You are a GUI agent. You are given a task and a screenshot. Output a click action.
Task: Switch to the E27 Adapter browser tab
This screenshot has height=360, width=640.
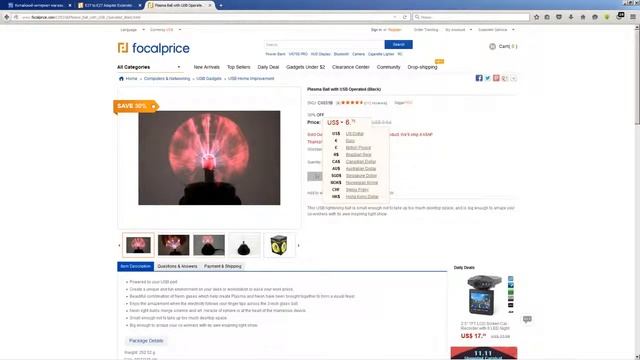click(108, 5)
